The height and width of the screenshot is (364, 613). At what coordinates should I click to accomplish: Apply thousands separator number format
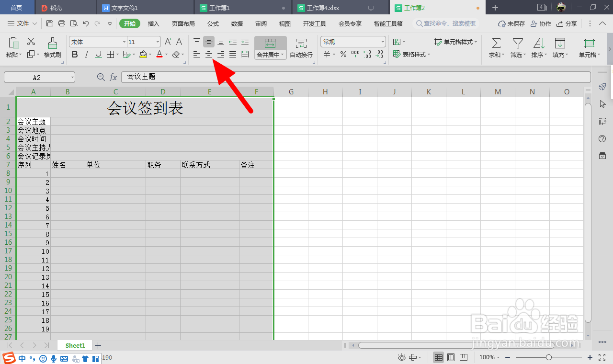pos(355,54)
